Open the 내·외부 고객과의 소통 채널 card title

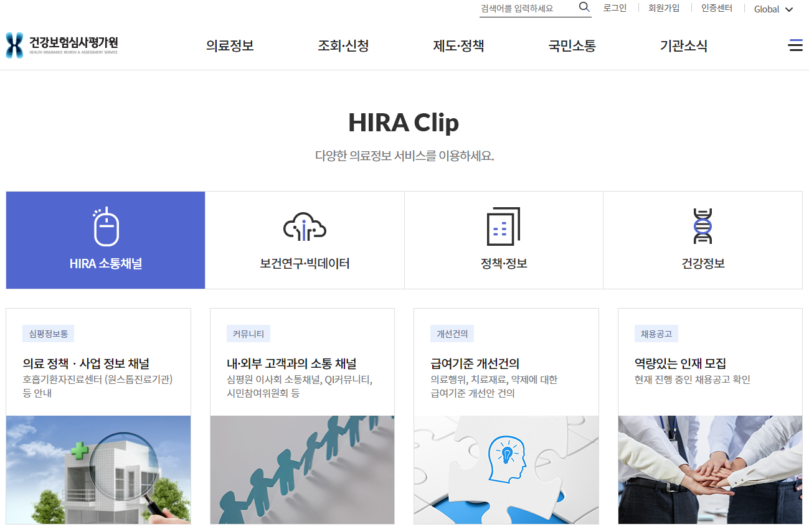pyautogui.click(x=291, y=364)
